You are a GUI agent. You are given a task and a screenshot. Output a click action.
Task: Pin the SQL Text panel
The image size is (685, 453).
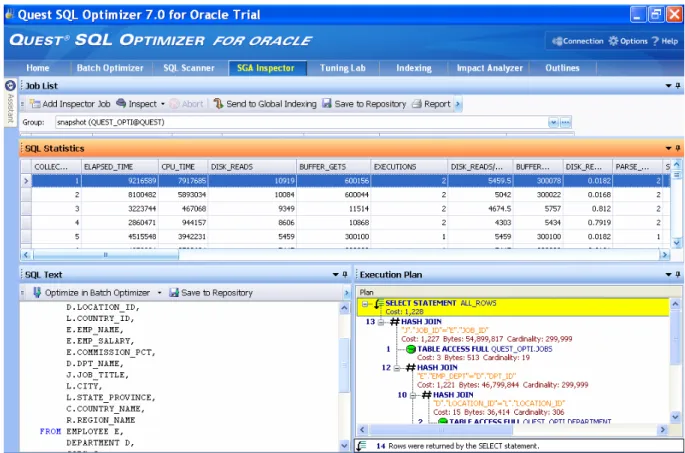[x=345, y=274]
